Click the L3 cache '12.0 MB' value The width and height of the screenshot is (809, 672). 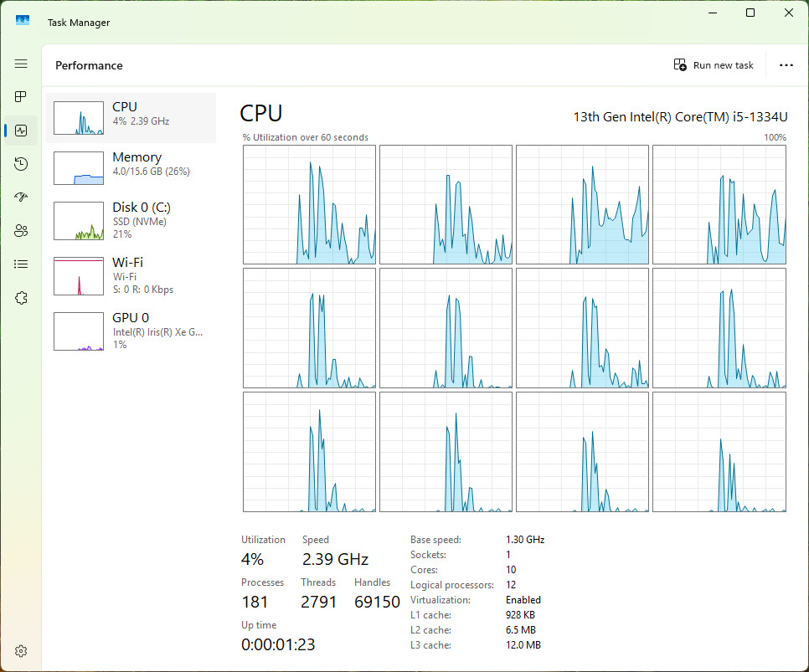[x=523, y=644]
